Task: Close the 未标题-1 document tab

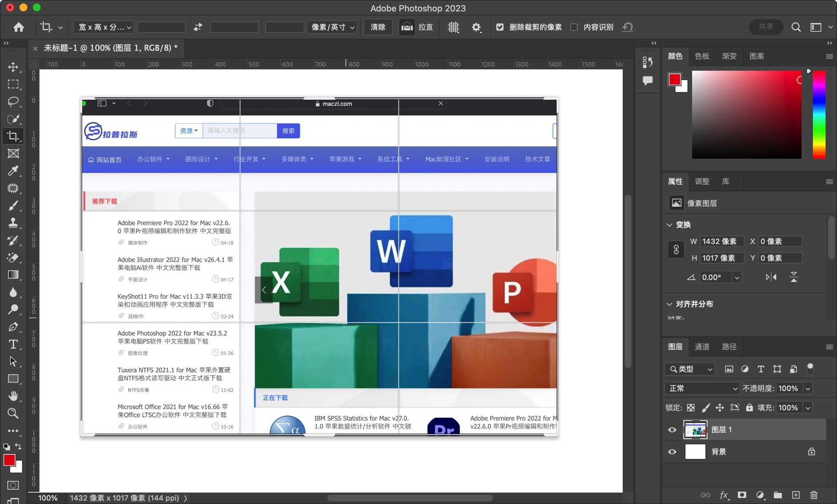Action: tap(35, 48)
